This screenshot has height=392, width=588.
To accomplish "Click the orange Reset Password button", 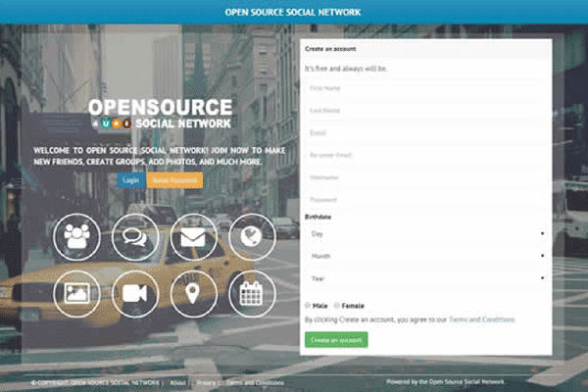I will pos(176,180).
